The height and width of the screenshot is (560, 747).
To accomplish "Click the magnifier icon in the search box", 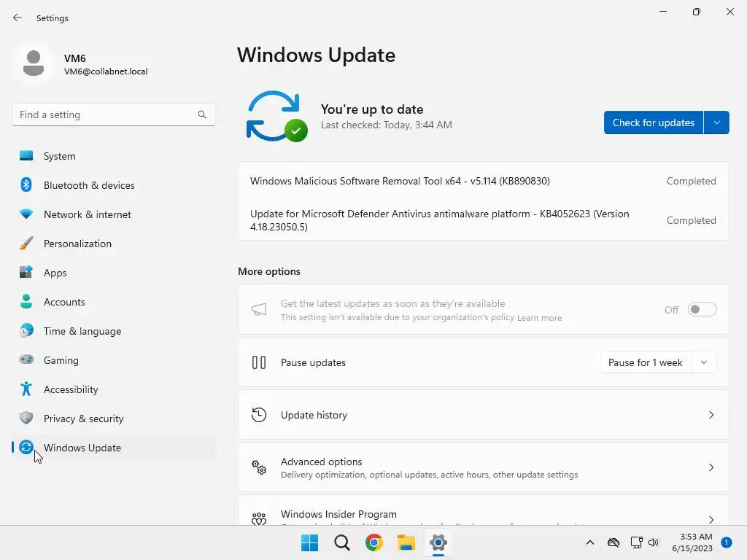I will [202, 114].
